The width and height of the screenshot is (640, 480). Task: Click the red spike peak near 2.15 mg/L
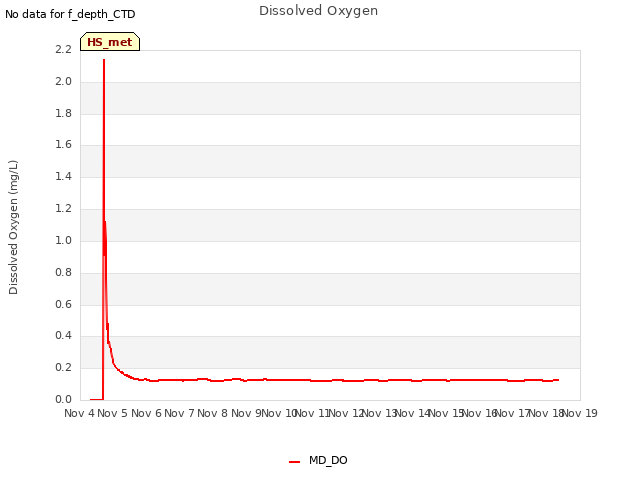coord(104,60)
